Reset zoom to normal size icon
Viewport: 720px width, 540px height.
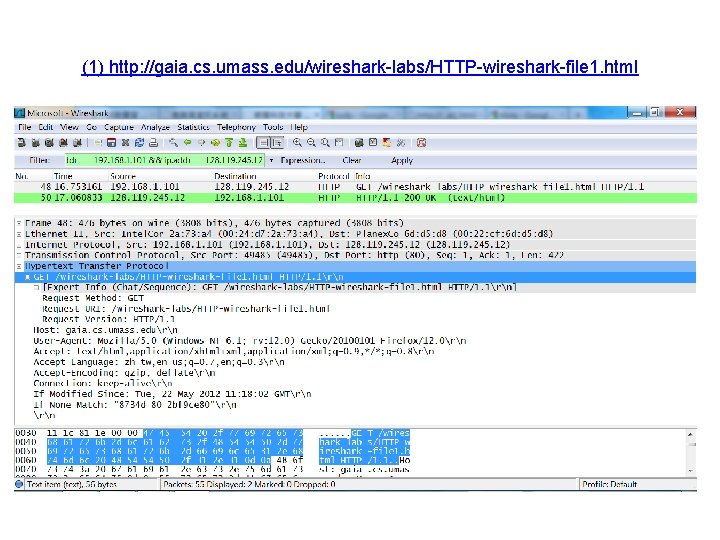(325, 143)
